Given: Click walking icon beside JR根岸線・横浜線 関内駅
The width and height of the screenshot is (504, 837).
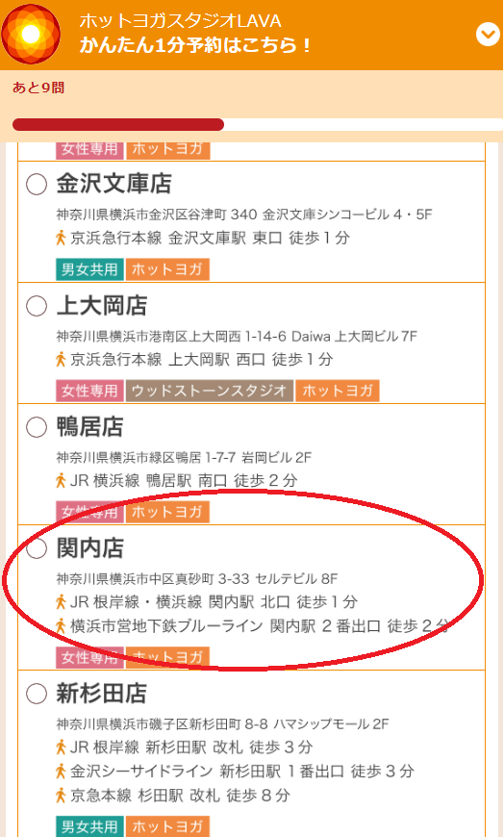Looking at the screenshot, I should tap(61, 601).
